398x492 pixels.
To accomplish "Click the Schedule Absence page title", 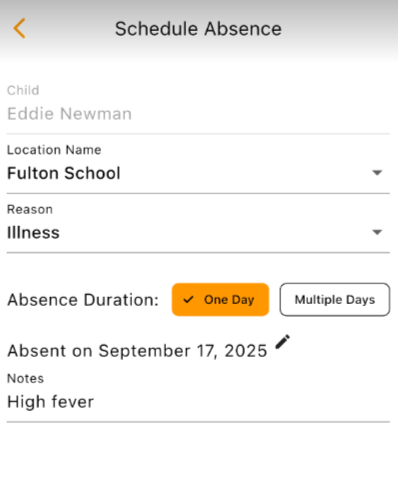I will (198, 29).
